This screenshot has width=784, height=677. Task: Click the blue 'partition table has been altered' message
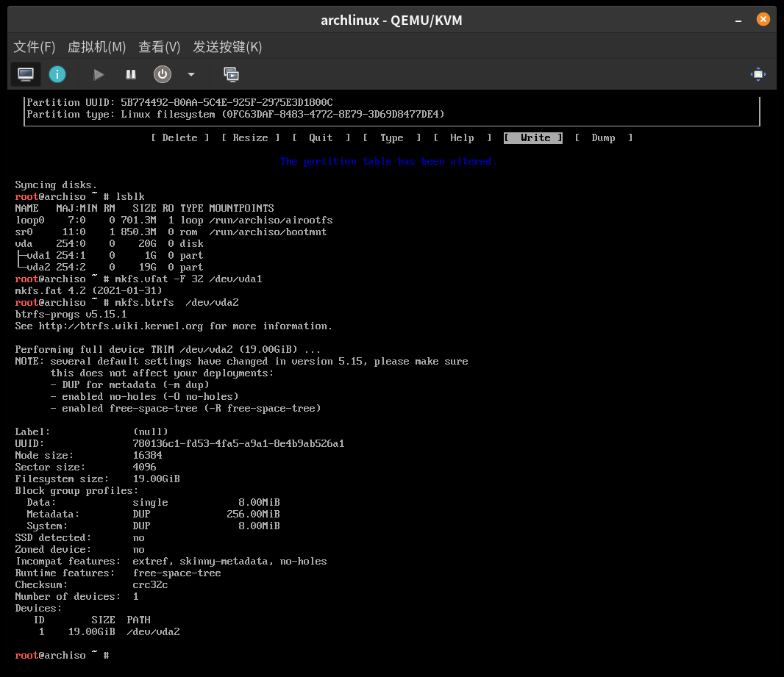point(388,162)
